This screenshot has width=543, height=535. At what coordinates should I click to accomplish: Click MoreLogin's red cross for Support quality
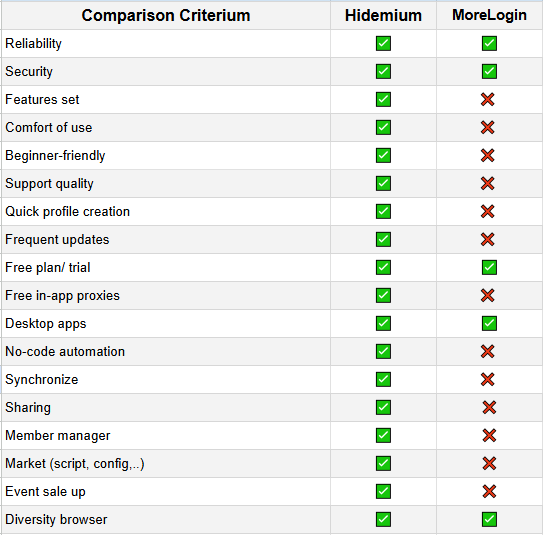point(487,184)
